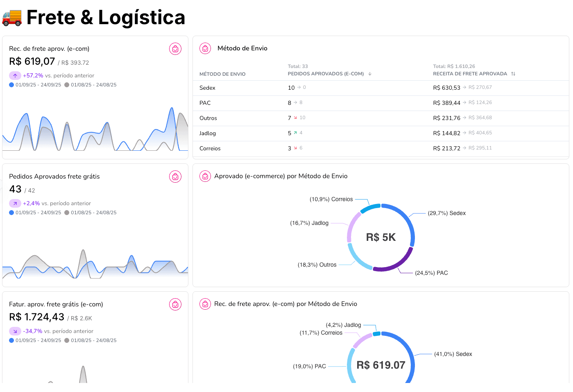Click bag icon beside Aprovado (e-commerce) por Método de Envio

205,176
